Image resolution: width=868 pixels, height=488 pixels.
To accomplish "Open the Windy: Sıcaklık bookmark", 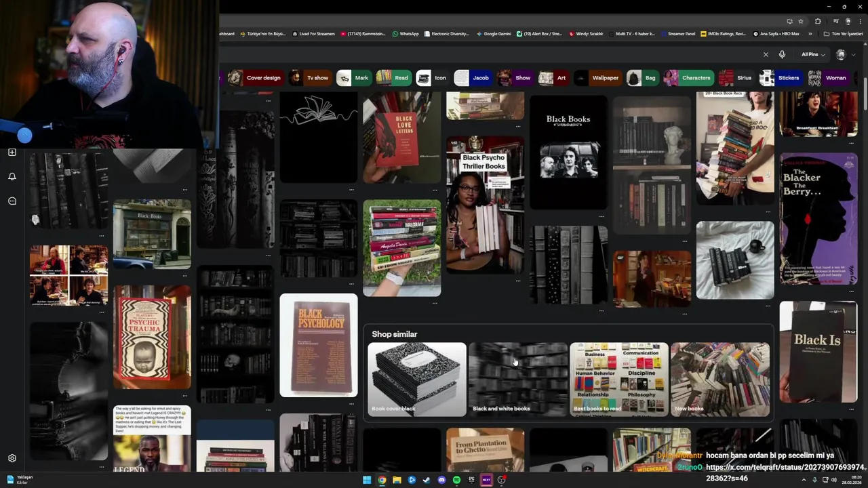I will click(586, 34).
